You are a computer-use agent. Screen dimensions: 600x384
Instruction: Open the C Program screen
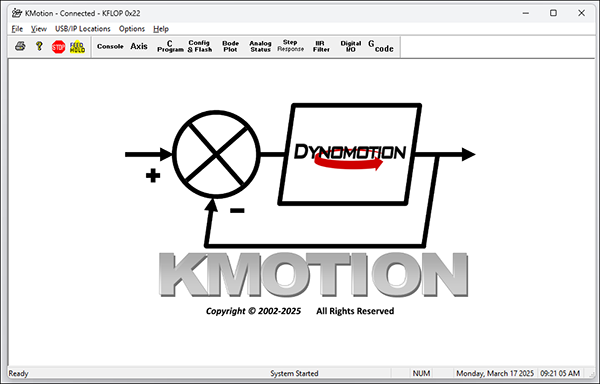170,46
